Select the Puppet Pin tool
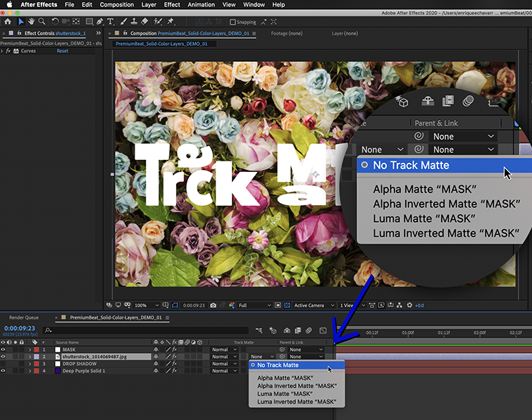This screenshot has width=532, height=420. 170,22
